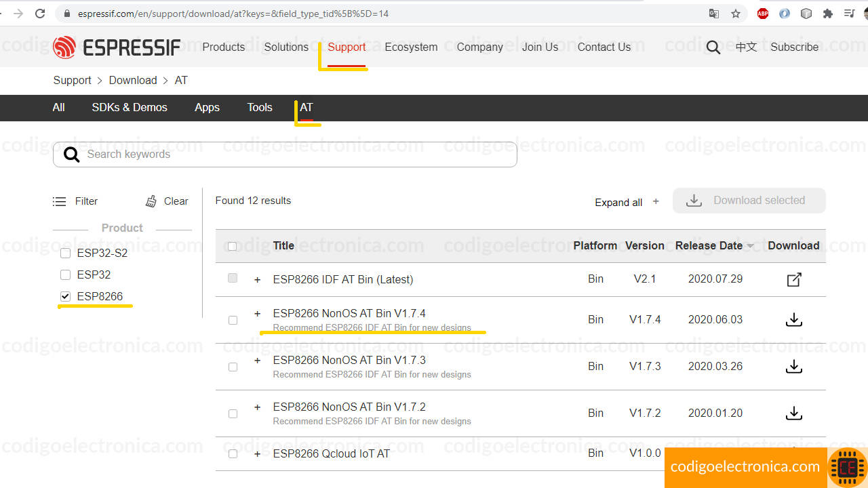
Task: Select checkbox for ESP8266 IDF AT Bin row
Action: click(x=233, y=278)
